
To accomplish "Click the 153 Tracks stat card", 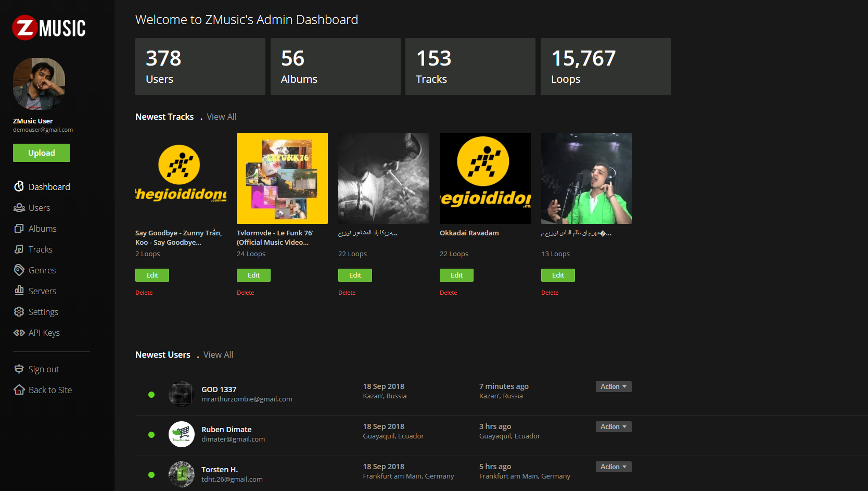I will coord(470,67).
